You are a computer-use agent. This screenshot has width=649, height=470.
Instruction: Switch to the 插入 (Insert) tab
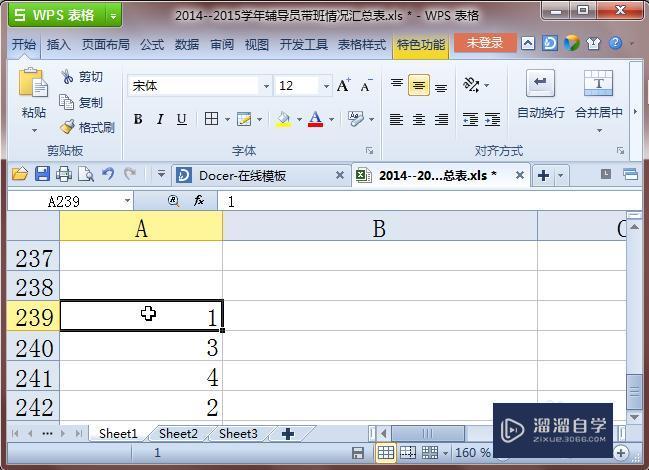[x=58, y=44]
